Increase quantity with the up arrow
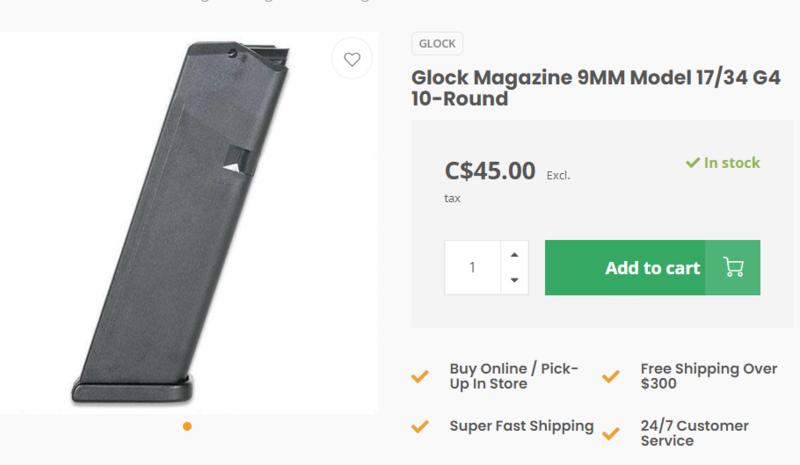Screen dimensions: 800x465 coord(514,255)
